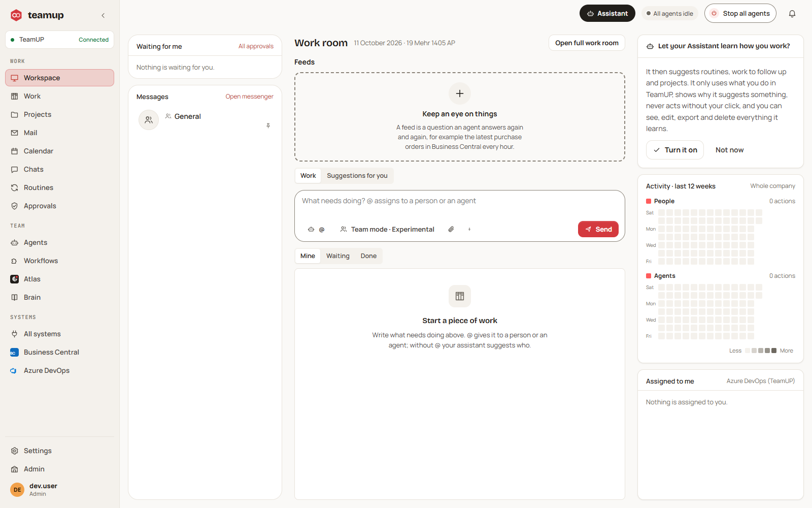Dismiss the learning prompt with Not now
The width and height of the screenshot is (812, 508).
pyautogui.click(x=729, y=150)
